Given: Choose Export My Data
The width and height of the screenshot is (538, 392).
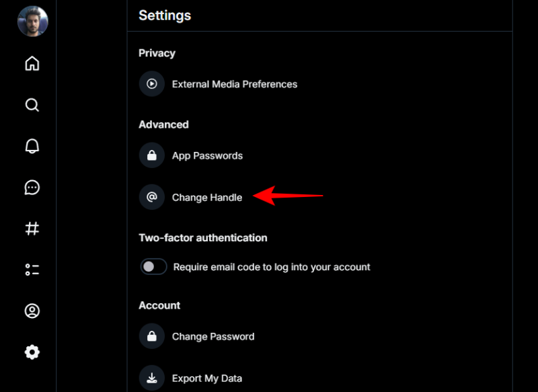Looking at the screenshot, I should pos(206,379).
